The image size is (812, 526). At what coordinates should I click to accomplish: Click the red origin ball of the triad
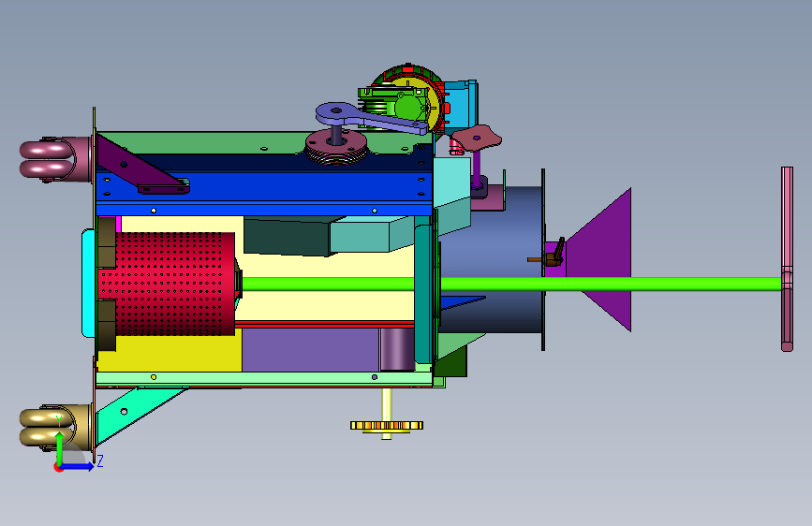pyautogui.click(x=58, y=467)
